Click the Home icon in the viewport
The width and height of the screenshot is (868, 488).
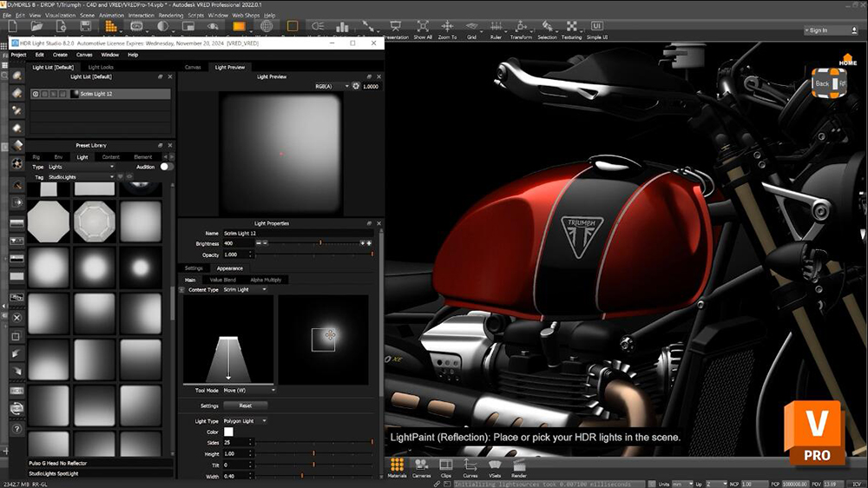pos(847,59)
